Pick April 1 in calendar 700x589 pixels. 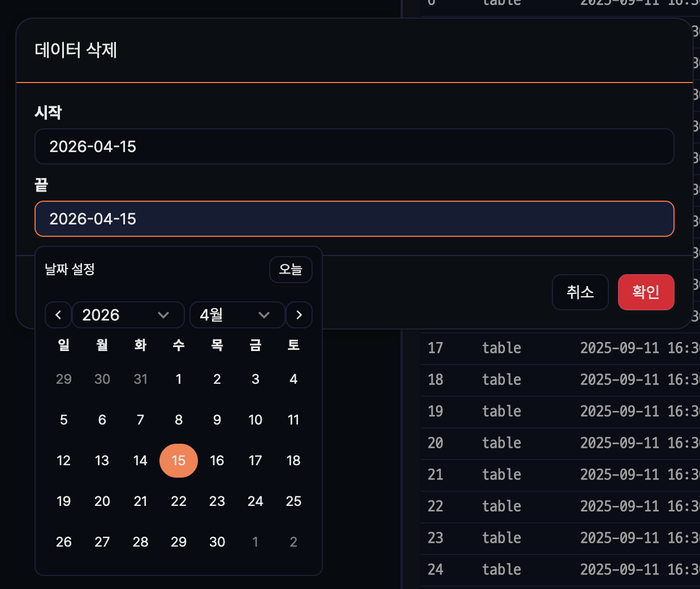(x=179, y=379)
